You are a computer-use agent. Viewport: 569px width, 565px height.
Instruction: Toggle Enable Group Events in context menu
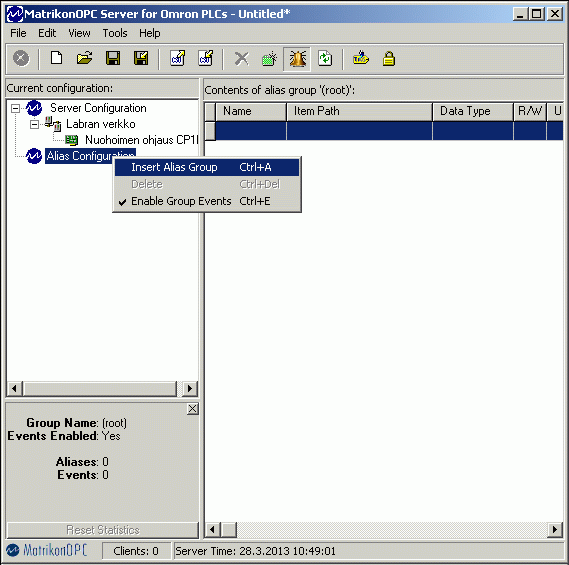click(207, 201)
